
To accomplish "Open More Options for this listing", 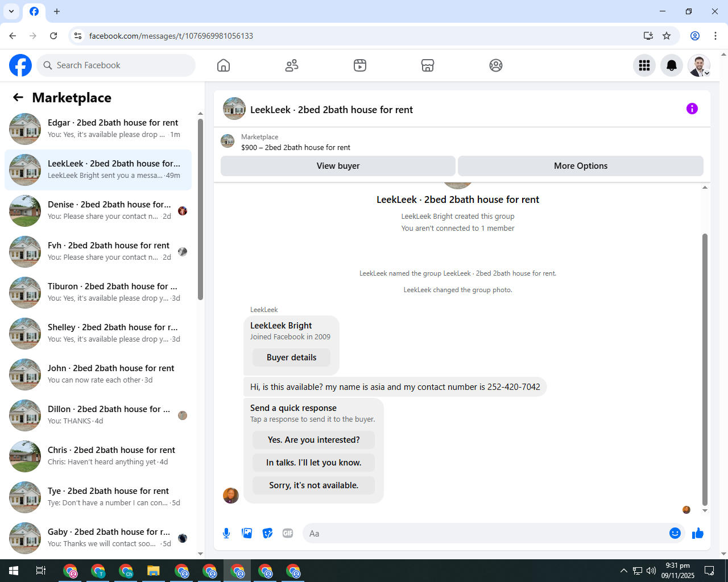I will coord(581,166).
